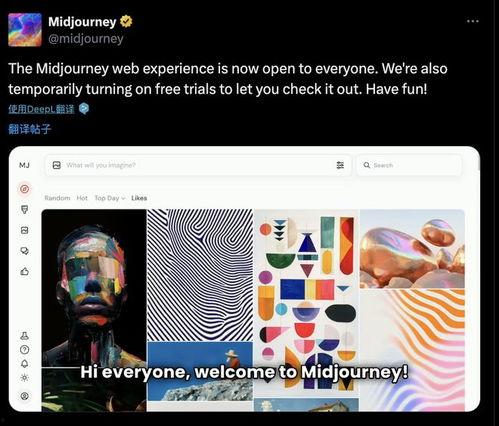The height and width of the screenshot is (426, 499).
Task: Click the translate post link
Action: tap(30, 129)
